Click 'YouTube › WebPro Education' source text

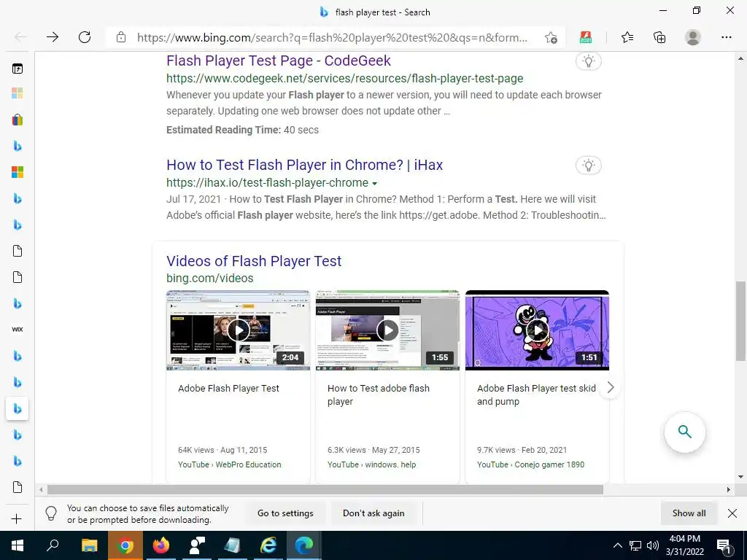pos(230,464)
